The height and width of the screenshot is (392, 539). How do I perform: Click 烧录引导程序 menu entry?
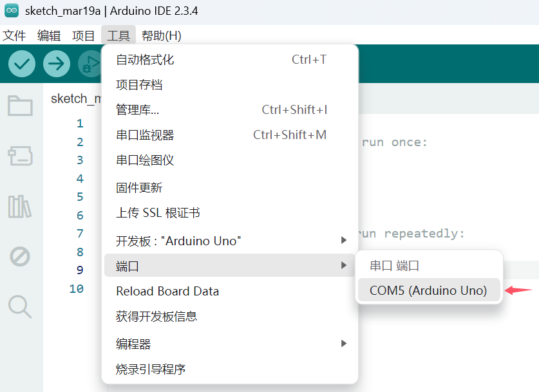(151, 369)
